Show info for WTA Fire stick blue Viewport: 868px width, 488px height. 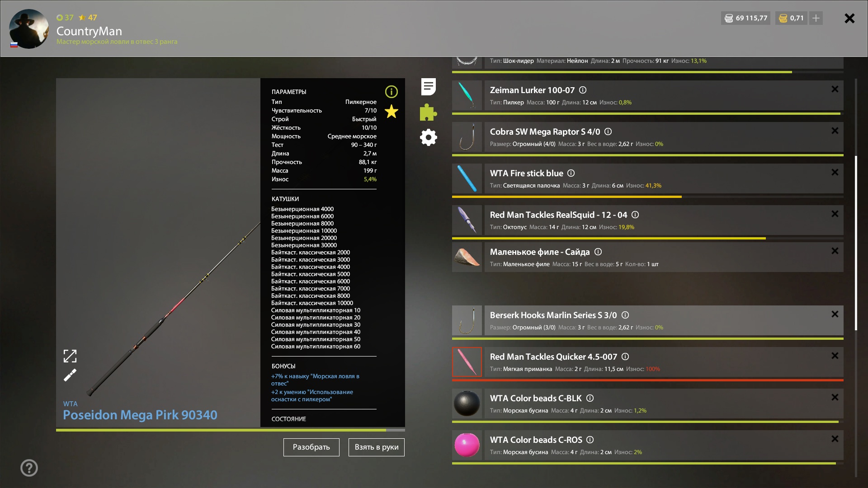pos(571,173)
